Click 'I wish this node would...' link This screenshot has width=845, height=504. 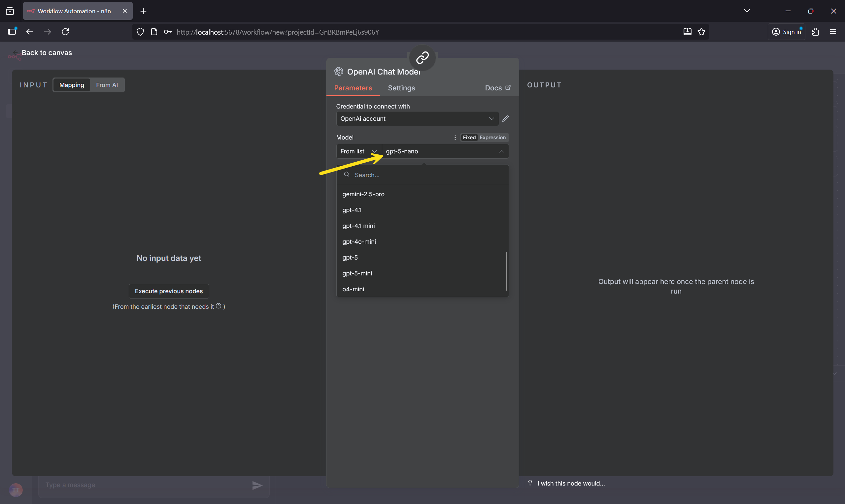click(571, 483)
